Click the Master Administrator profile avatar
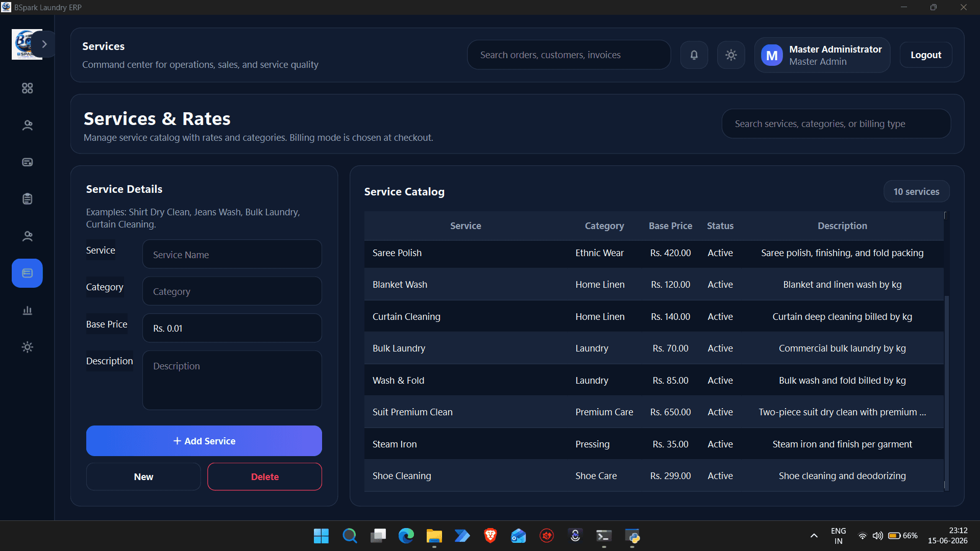Image resolution: width=980 pixels, height=551 pixels. (x=772, y=55)
